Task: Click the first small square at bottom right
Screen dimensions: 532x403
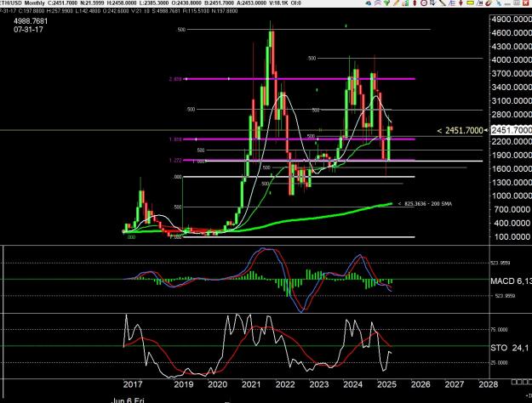Action: click(x=513, y=383)
